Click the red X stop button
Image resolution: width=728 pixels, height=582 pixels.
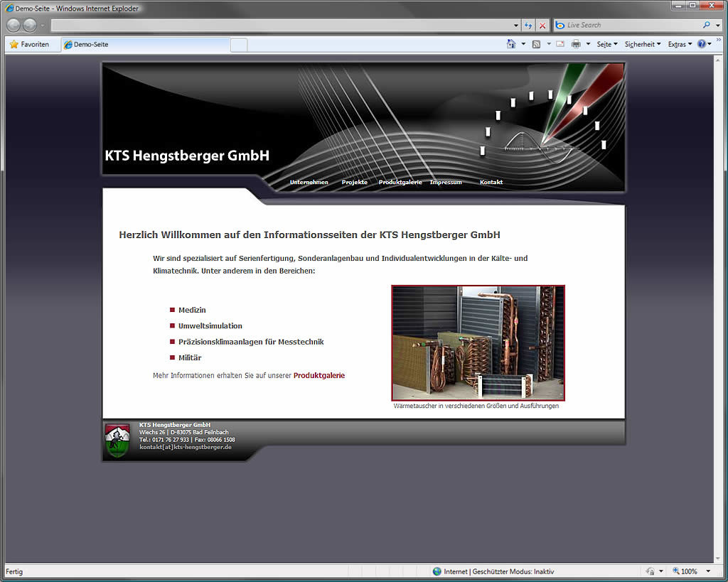[x=542, y=25]
